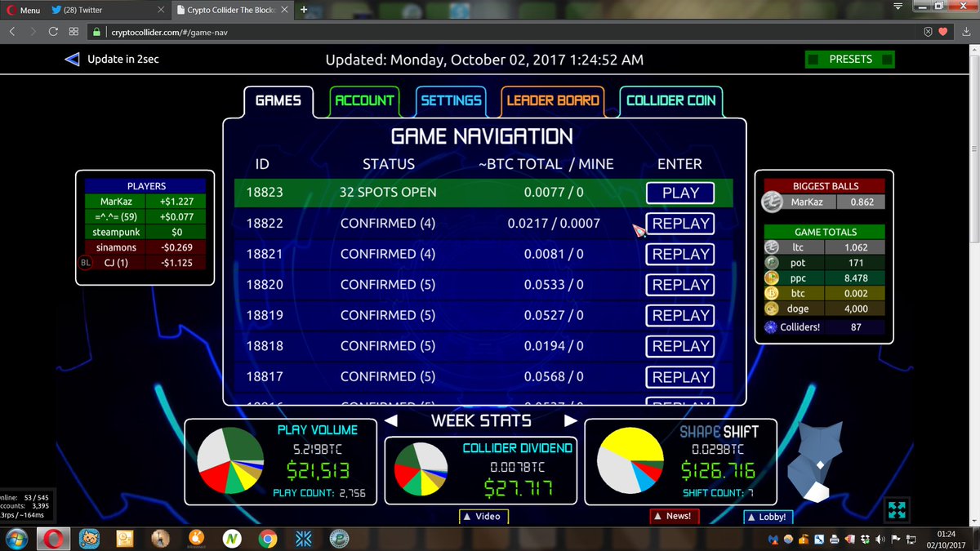Click REPLAY for game 18818
980x551 pixels.
pyautogui.click(x=680, y=346)
